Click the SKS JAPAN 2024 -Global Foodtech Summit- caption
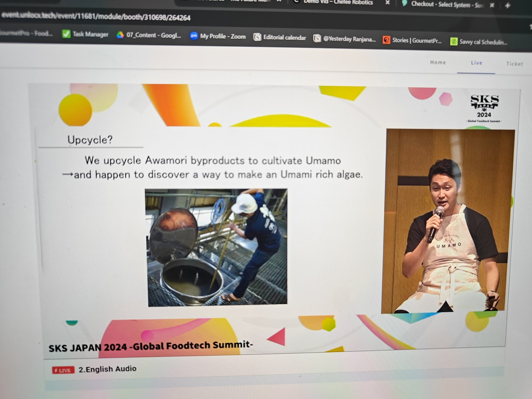This screenshot has width=532, height=399. click(151, 346)
